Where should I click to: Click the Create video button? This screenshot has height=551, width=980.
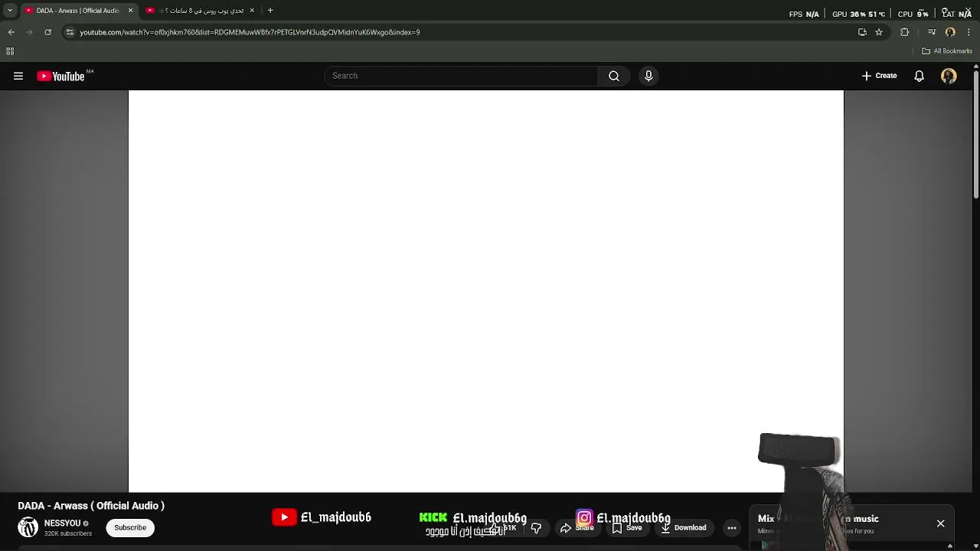point(879,76)
